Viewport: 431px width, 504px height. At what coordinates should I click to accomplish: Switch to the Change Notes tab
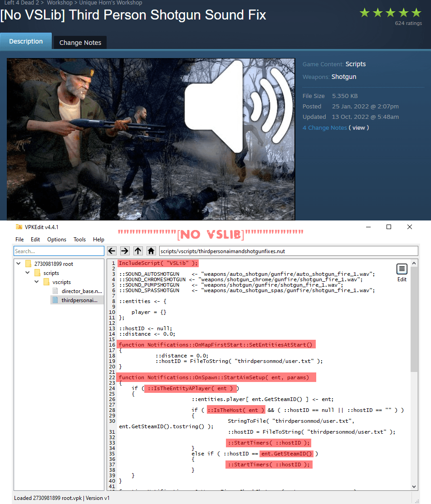[80, 43]
